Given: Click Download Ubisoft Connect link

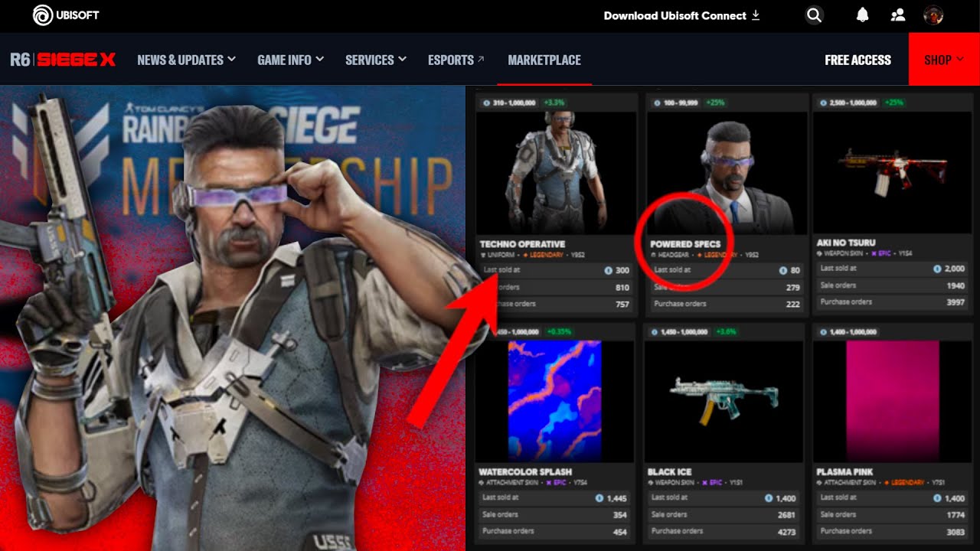Looking at the screenshot, I should tap(681, 15).
